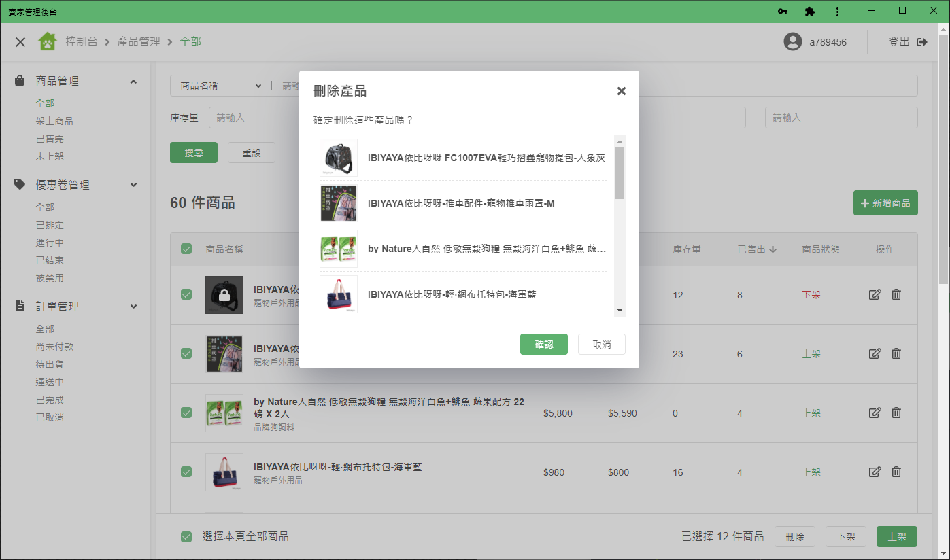Open the key icon in title bar
950x560 pixels.
[783, 12]
